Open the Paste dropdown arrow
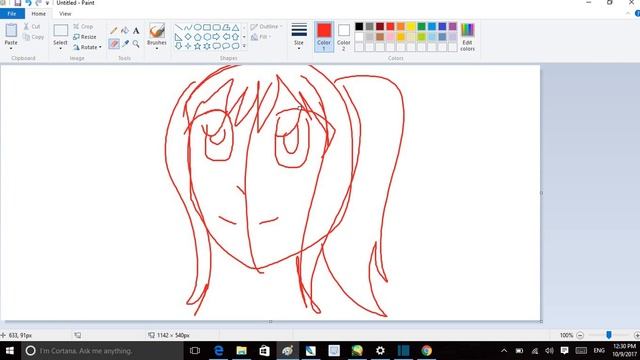This screenshot has width=640, height=360. tap(11, 49)
